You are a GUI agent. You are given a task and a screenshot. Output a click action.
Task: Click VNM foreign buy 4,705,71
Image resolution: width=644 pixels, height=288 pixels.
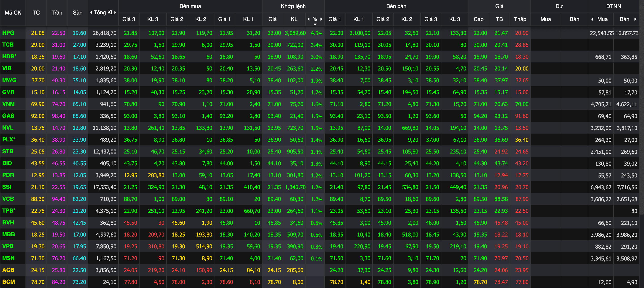coord(601,104)
